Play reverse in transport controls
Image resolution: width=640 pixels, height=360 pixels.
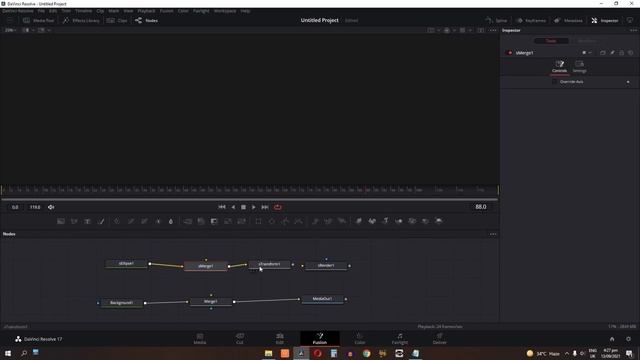(x=233, y=207)
